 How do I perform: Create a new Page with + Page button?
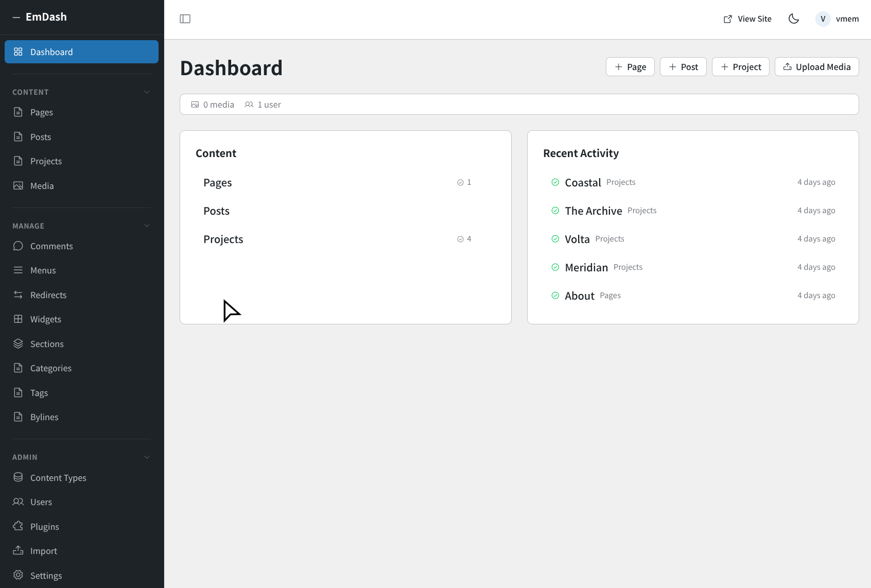click(x=630, y=67)
